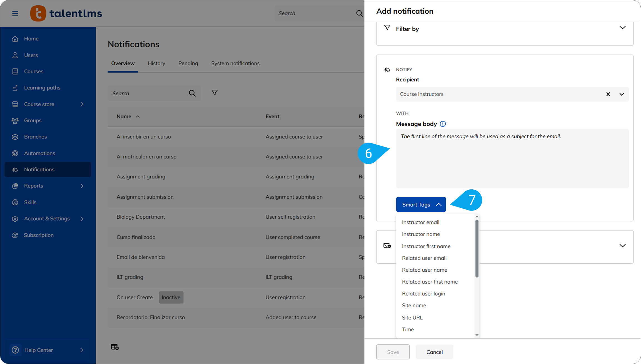Viewport: 641px width, 364px height.
Task: Select the Instructor first name smart tag
Action: [x=426, y=246]
